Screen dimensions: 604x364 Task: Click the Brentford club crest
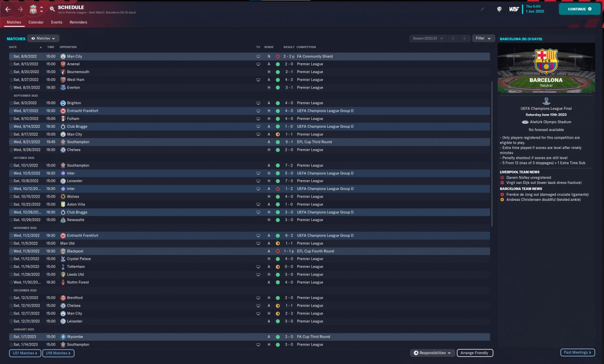pyautogui.click(x=63, y=298)
